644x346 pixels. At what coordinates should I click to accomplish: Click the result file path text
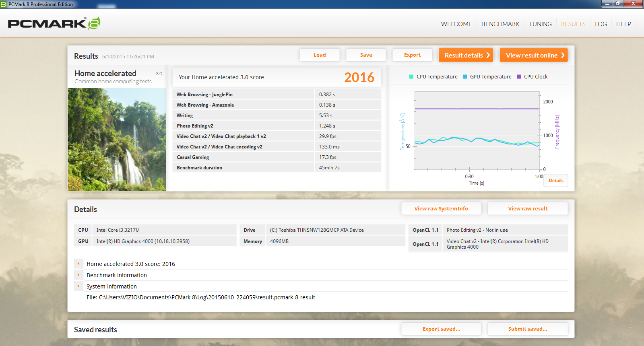(201, 297)
